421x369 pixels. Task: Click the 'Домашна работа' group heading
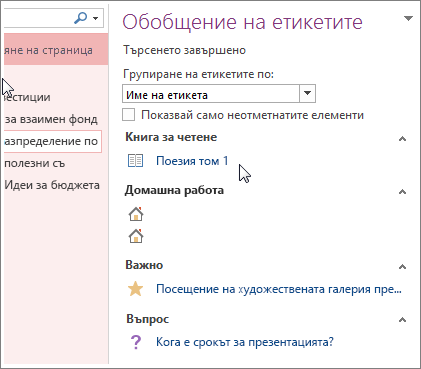pos(174,190)
